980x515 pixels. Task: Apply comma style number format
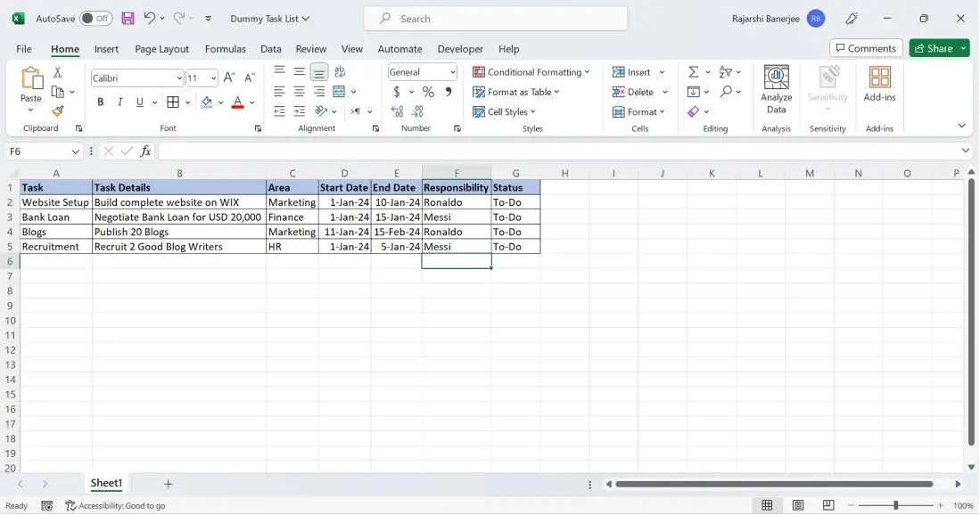point(449,92)
